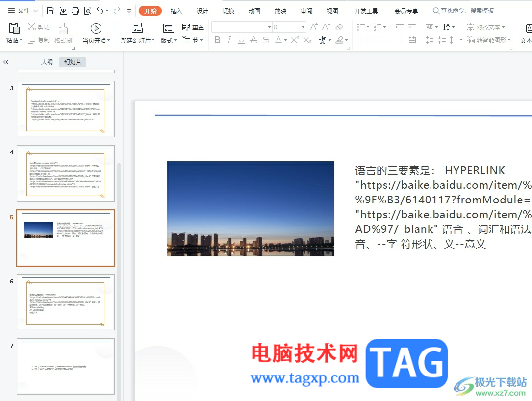Image resolution: width=532 pixels, height=401 pixels.
Task: Click the Cut (剪切) scissors button
Action: click(39, 27)
